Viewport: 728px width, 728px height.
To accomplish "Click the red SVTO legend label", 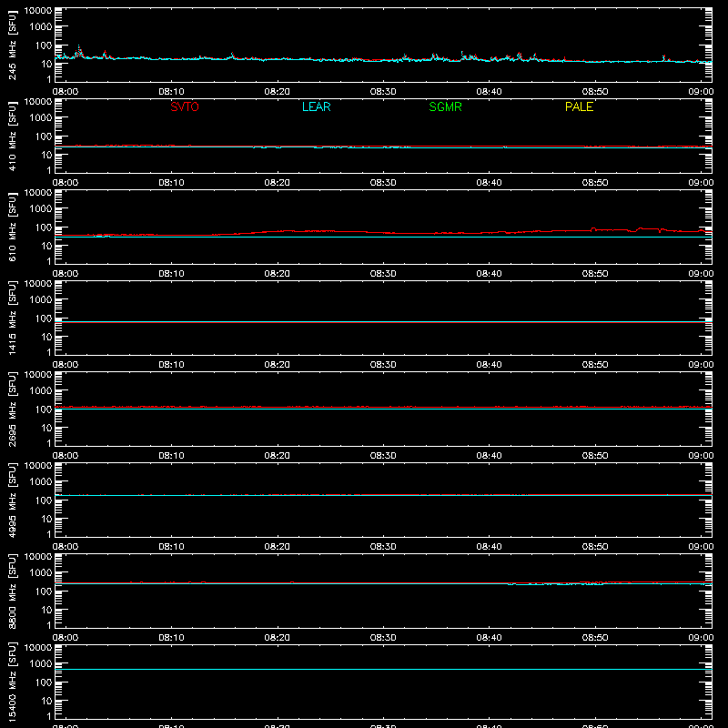I will coord(185,106).
